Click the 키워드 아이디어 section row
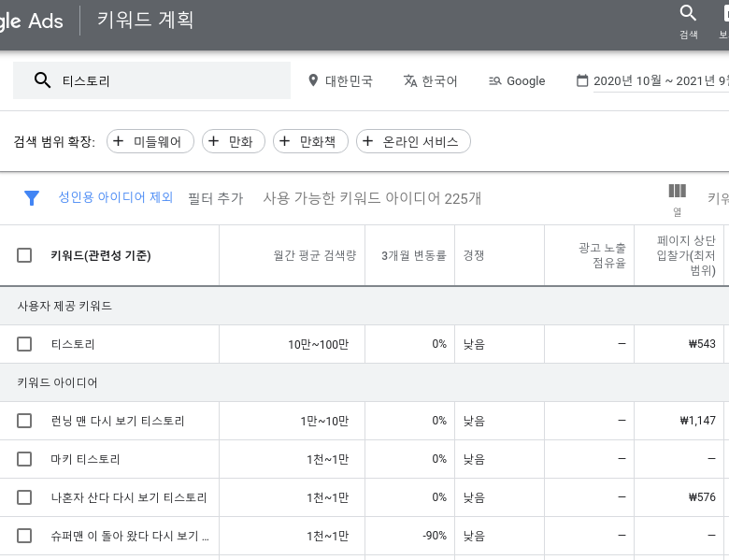The height and width of the screenshot is (560, 729). 364,382
